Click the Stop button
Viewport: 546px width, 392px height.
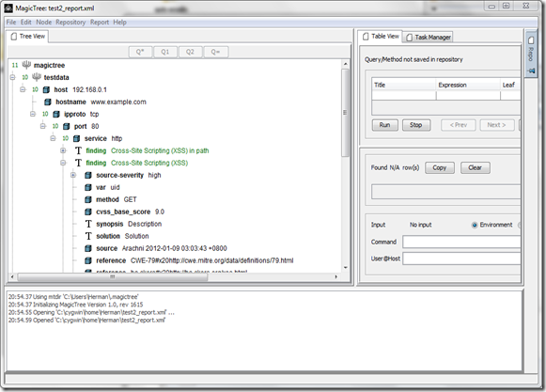(x=416, y=125)
